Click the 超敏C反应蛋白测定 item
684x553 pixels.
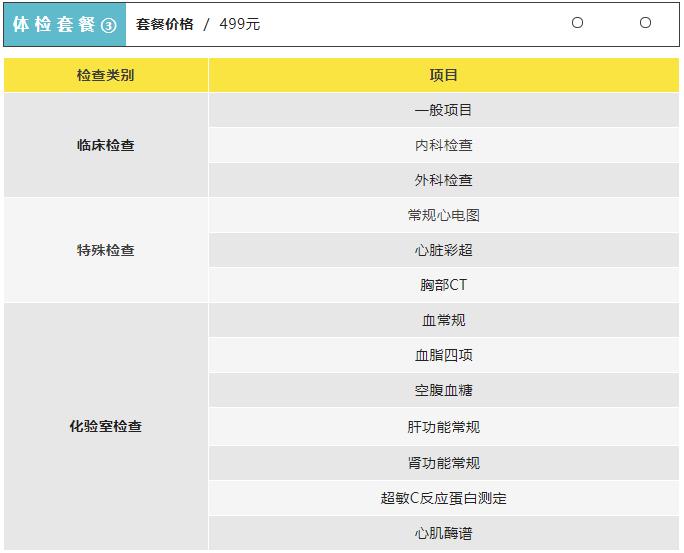pos(443,498)
